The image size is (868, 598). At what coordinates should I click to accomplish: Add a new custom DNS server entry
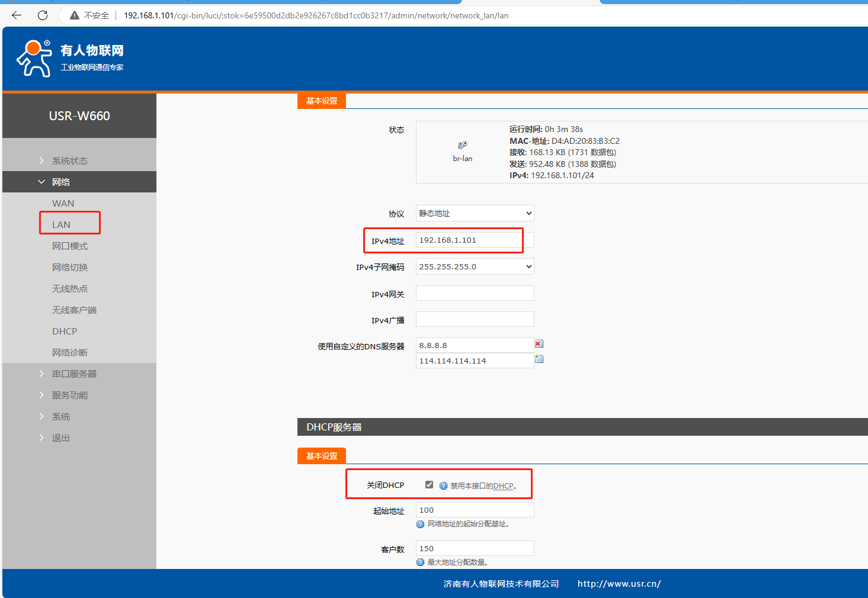539,359
